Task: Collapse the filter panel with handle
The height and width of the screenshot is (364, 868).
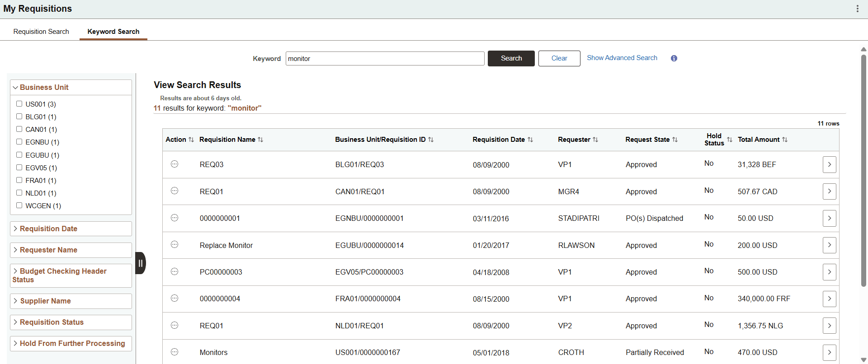Action: coord(141,263)
